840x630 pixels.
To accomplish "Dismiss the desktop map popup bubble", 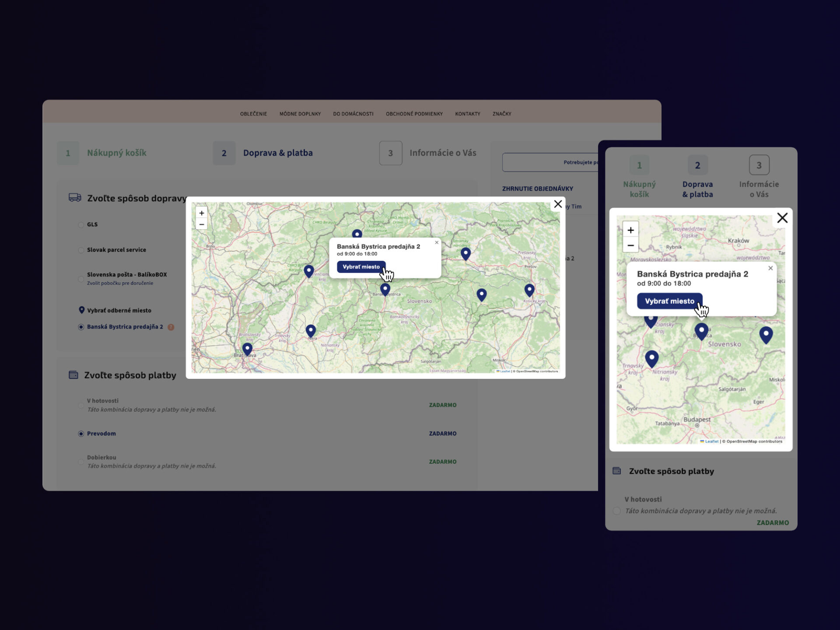I will 437,242.
